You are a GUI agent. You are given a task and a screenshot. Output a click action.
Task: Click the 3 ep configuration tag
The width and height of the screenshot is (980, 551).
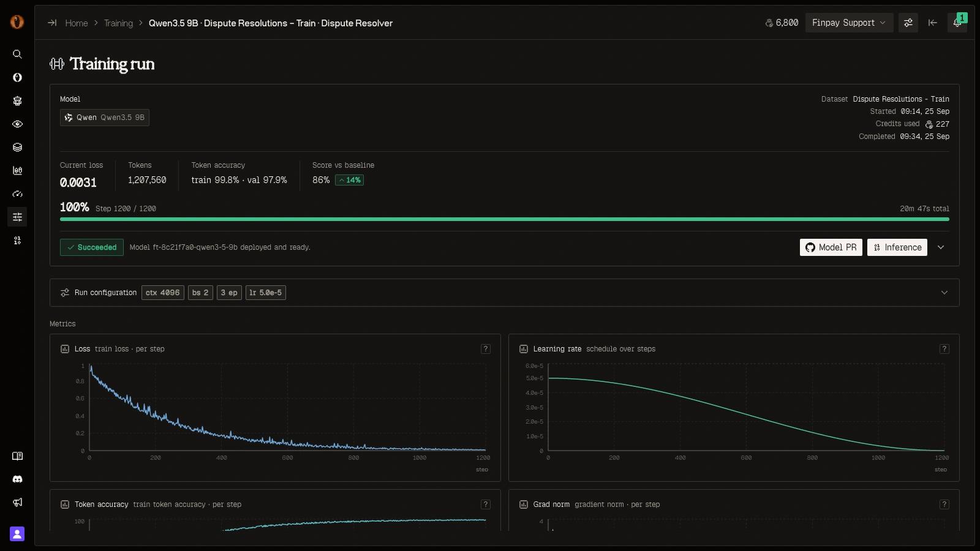coord(229,293)
